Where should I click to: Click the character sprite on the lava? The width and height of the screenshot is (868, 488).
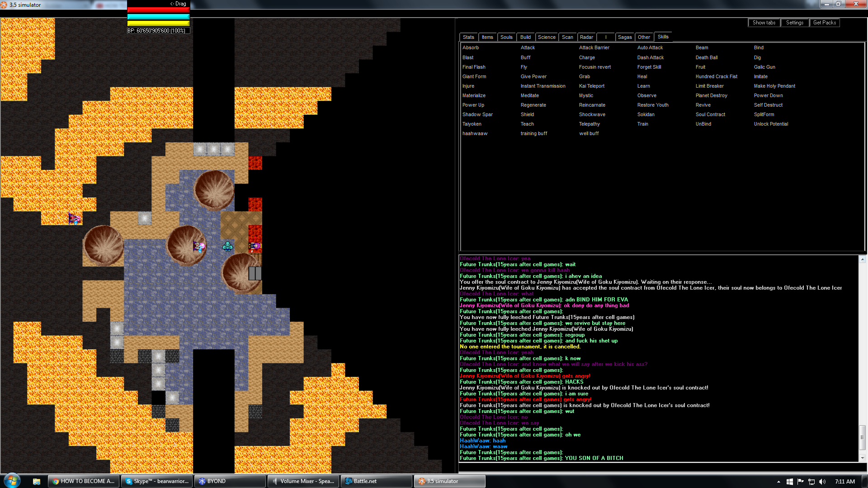[75, 219]
